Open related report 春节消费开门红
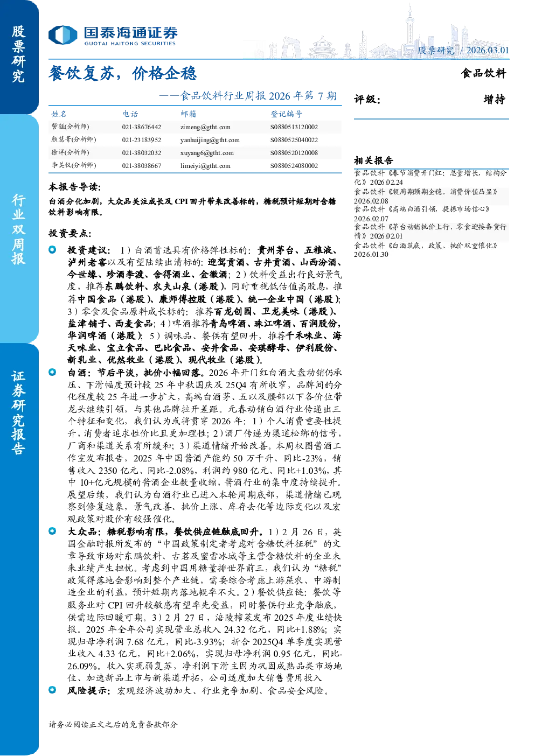This screenshot has width=535, height=756. [x=430, y=178]
